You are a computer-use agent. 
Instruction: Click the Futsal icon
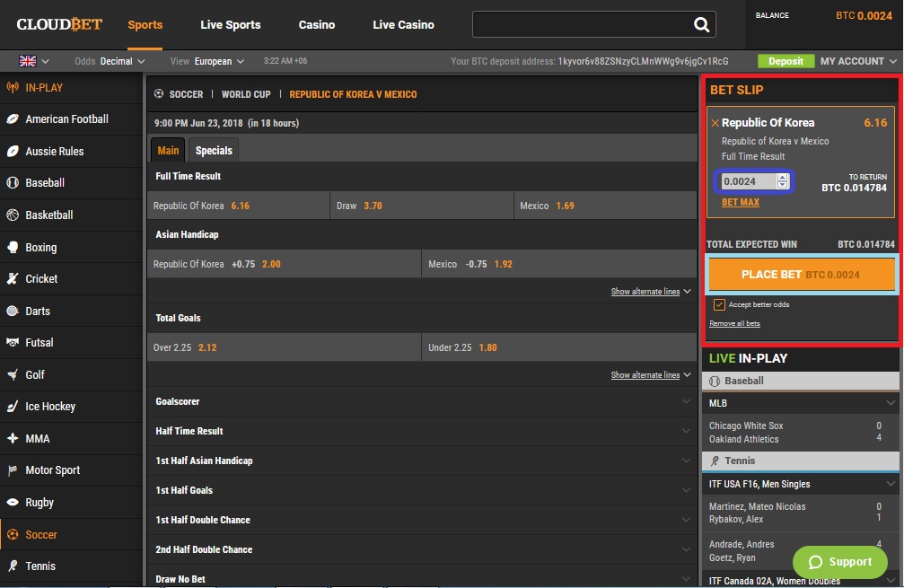pos(12,342)
